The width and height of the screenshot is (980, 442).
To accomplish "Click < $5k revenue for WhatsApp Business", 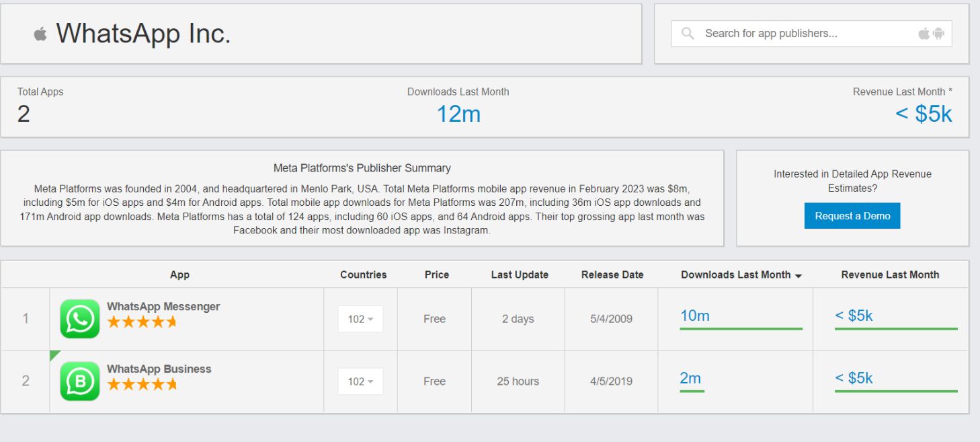I will pos(854,378).
